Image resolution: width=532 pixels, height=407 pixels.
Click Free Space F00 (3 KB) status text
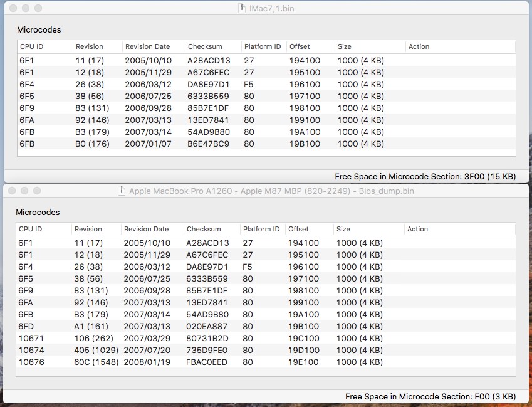[430, 396]
